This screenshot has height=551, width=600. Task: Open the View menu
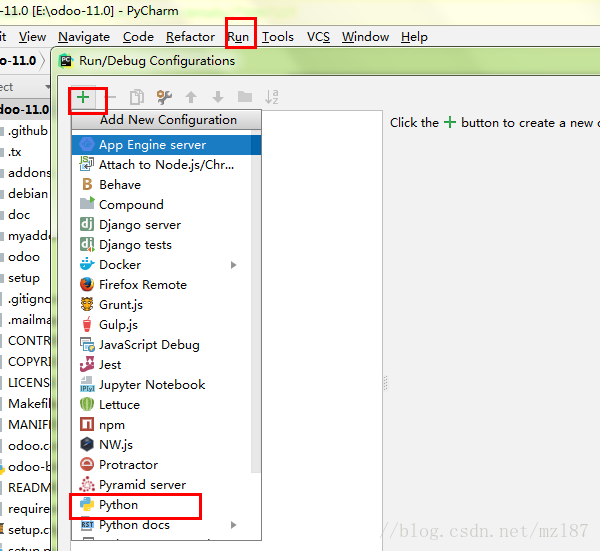coord(33,37)
